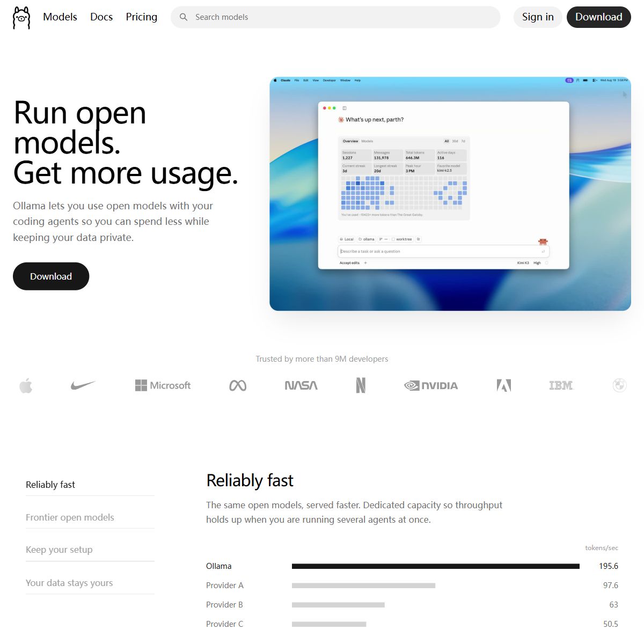The width and height of the screenshot is (644, 644).
Task: Click the 'Provider B' row label
Action: click(x=224, y=605)
